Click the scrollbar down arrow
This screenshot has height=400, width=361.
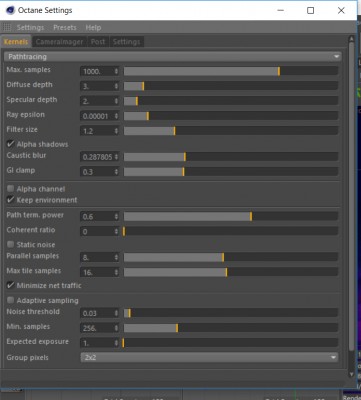pos(351,374)
